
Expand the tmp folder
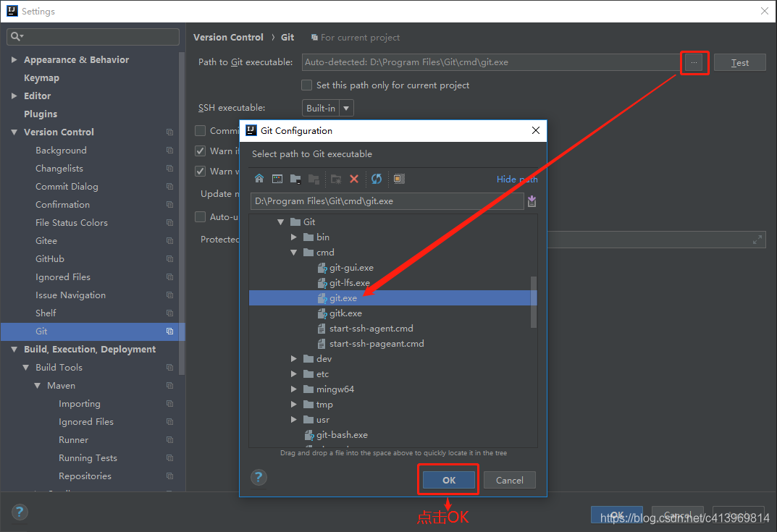294,404
